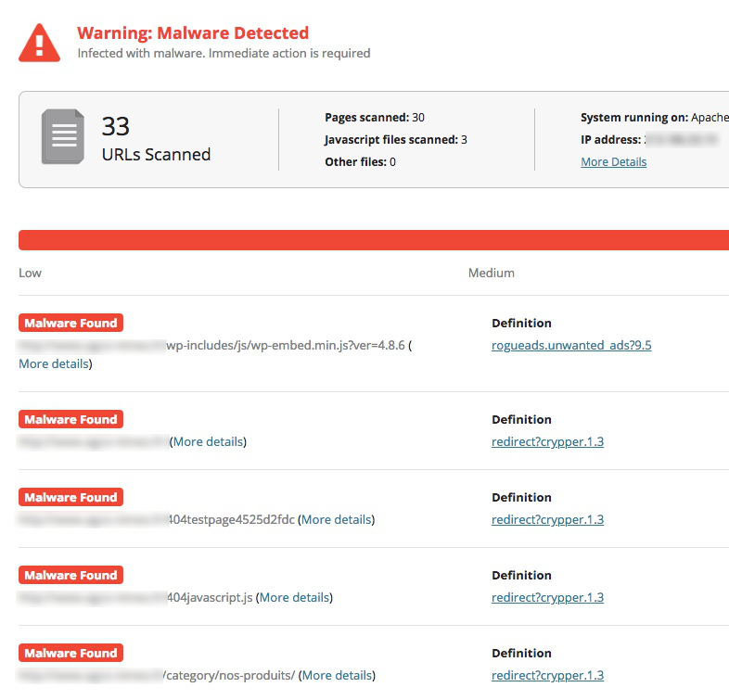The image size is (729, 700).
Task: Open redirect?crypper.1.3 definition for 404testpage4525d2fdc row
Action: (x=547, y=520)
